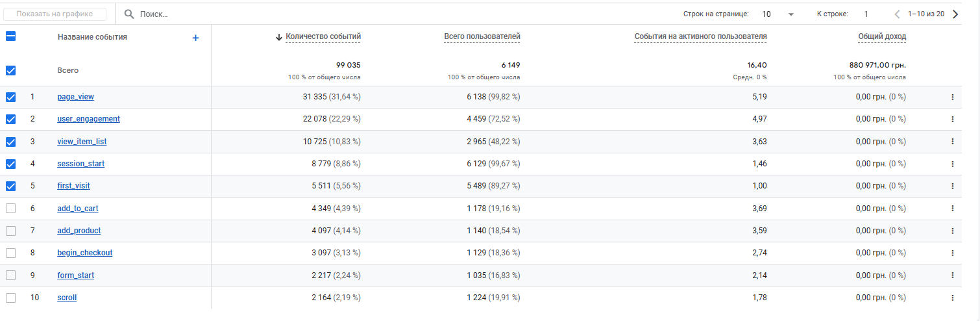Image resolution: width=980 pixels, height=321 pixels.
Task: Open three-dot menu for begin_checkout row
Action: 953,253
